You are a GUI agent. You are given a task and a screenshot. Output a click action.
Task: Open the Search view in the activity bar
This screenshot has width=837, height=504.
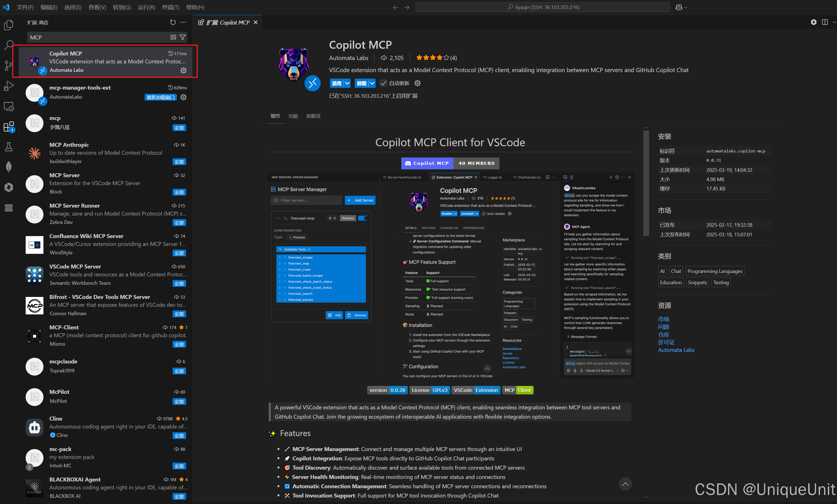coord(8,45)
